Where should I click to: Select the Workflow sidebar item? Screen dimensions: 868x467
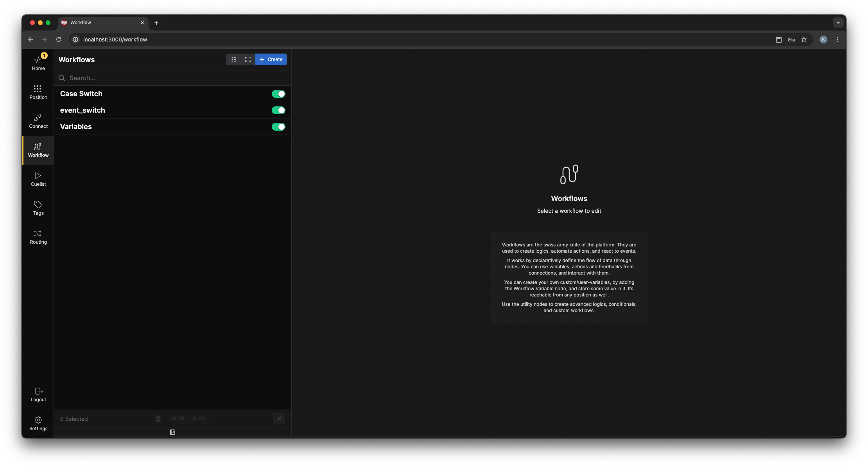point(38,150)
